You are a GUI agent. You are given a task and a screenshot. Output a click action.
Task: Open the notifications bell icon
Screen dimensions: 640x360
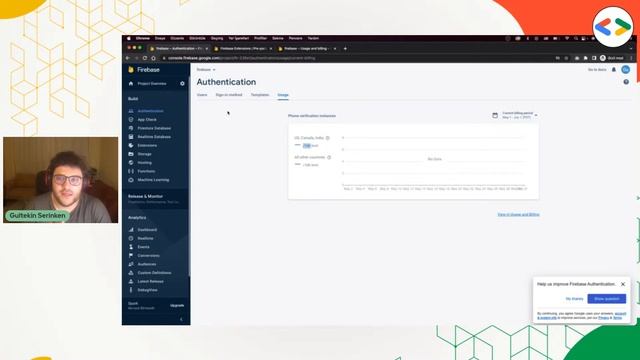pyautogui.click(x=613, y=70)
